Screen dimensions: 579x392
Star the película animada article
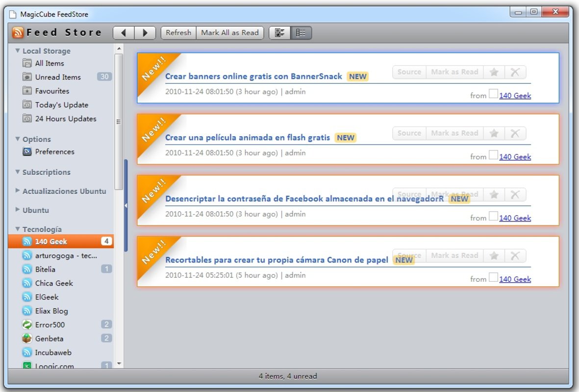(x=494, y=133)
